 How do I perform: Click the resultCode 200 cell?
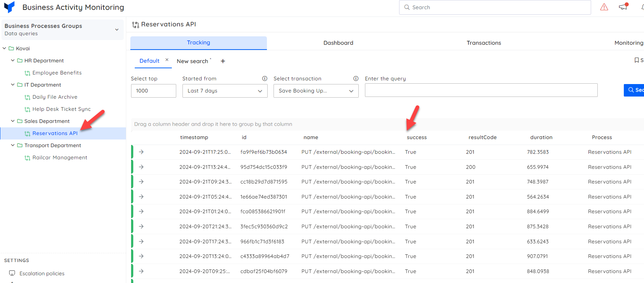click(471, 167)
